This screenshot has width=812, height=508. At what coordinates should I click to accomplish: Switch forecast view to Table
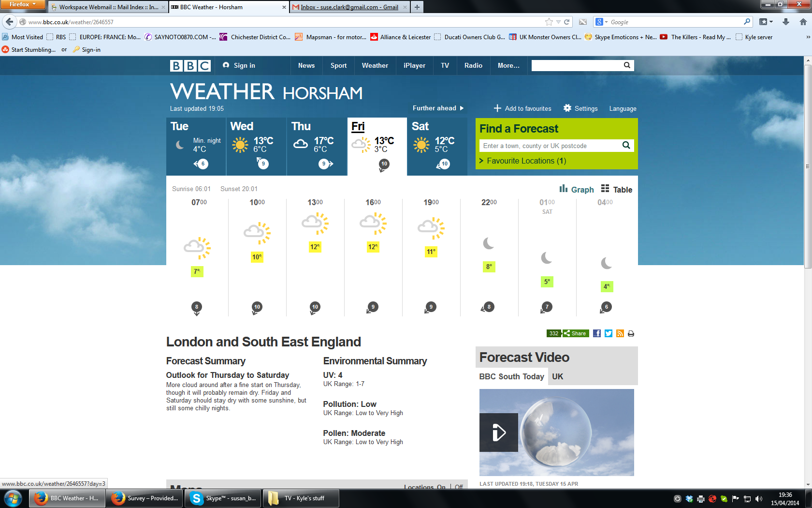point(617,190)
